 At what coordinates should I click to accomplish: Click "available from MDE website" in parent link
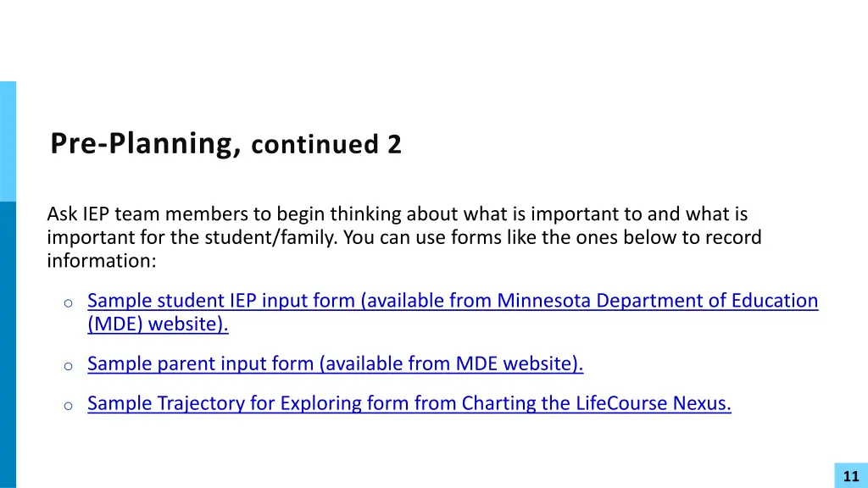[x=448, y=363]
